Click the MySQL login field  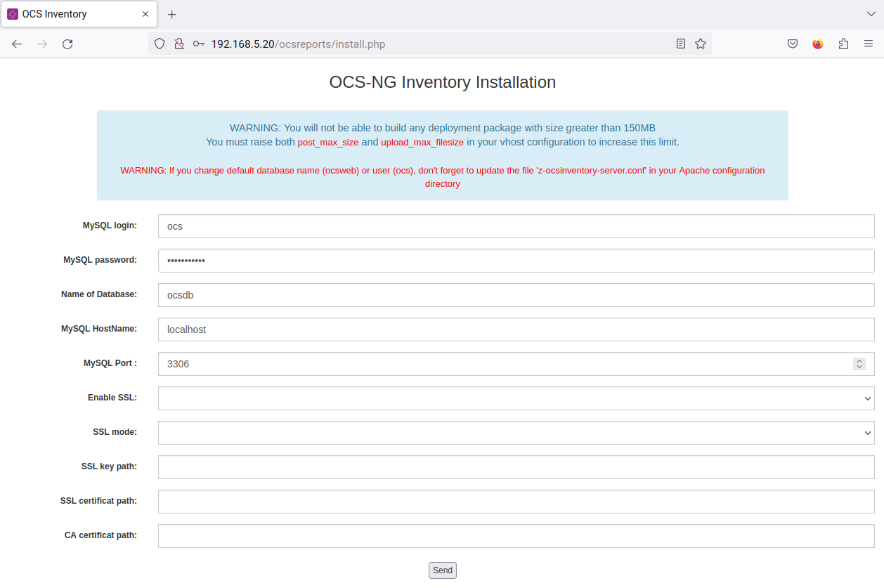coord(516,226)
